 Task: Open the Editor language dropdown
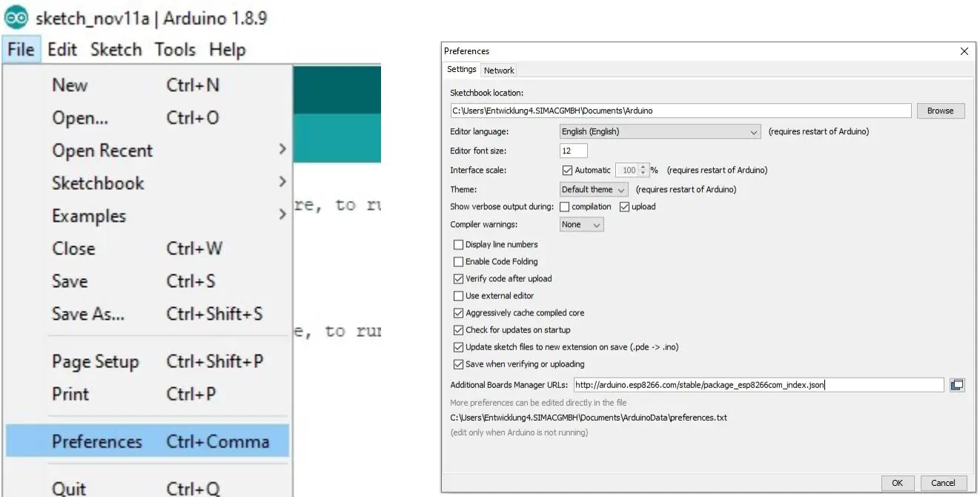click(660, 132)
